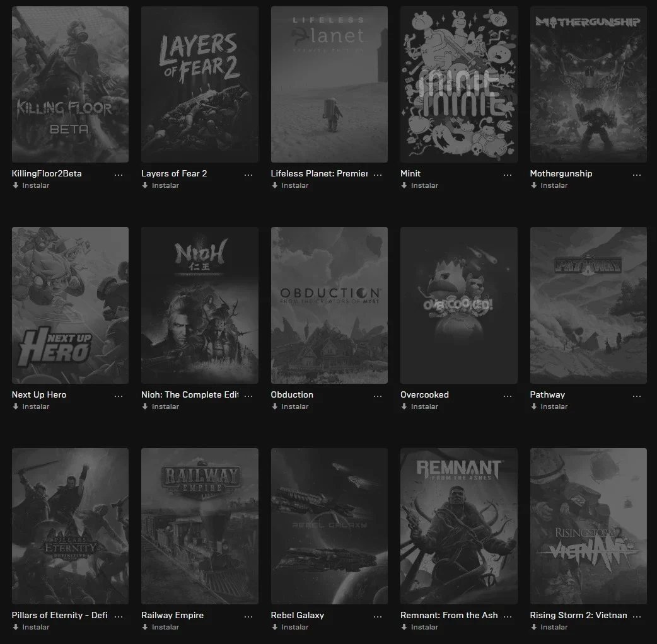Click Instalar under Pillars of Eternity

[x=31, y=627]
